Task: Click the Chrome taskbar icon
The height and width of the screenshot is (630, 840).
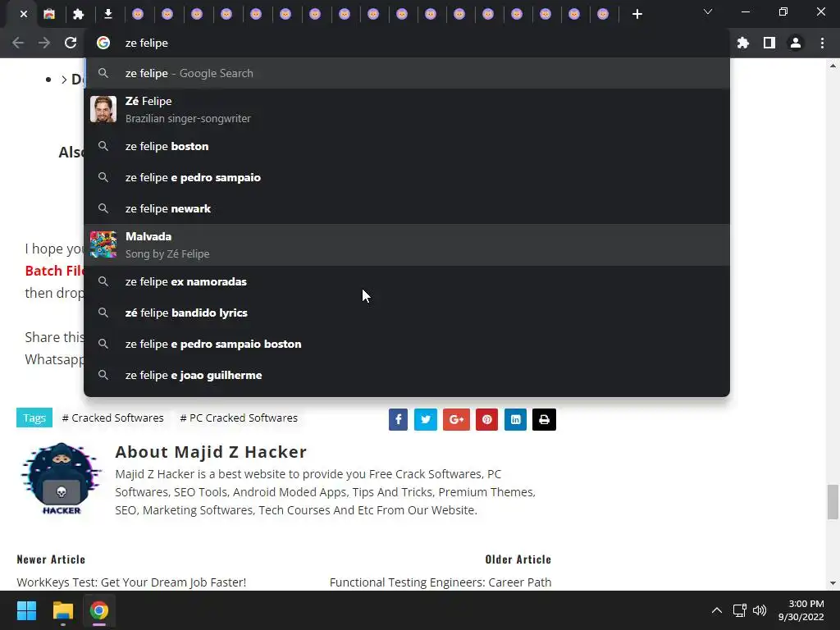Action: (x=99, y=610)
